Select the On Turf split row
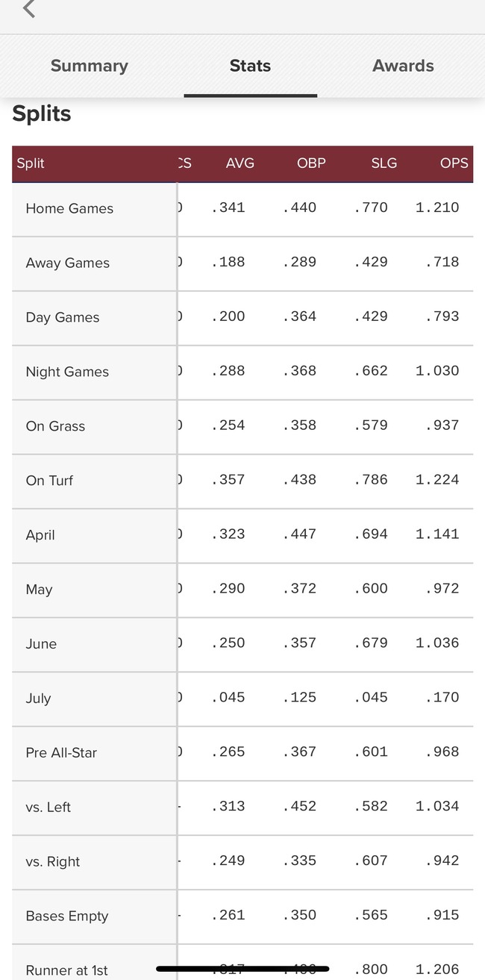The height and width of the screenshot is (980, 485). click(x=242, y=481)
